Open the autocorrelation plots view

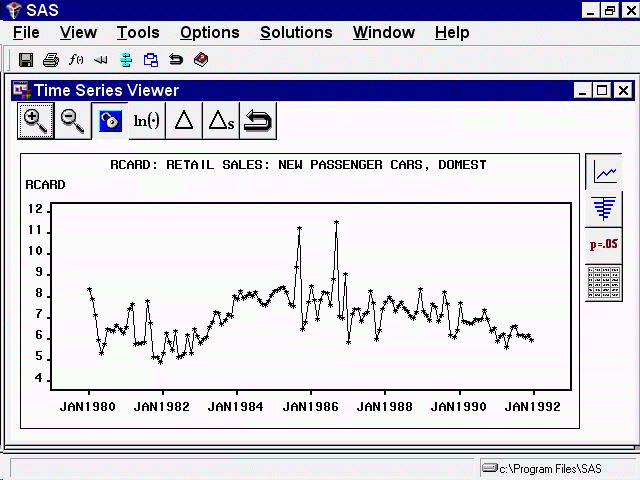point(604,208)
